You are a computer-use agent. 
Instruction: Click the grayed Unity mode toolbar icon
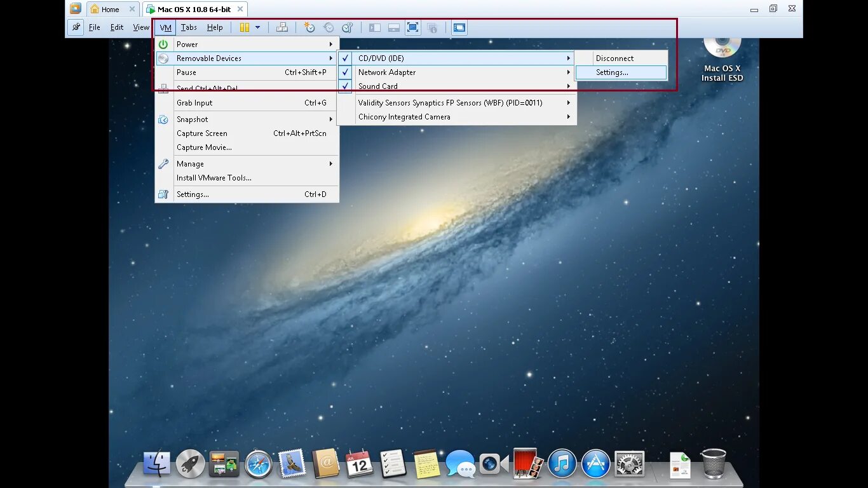click(x=432, y=27)
